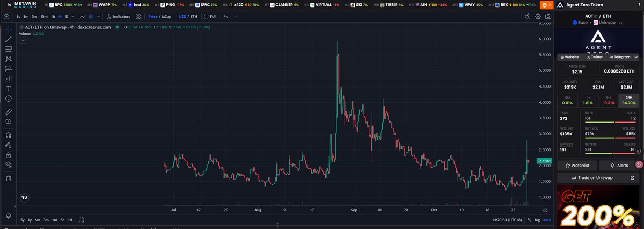Select the 1m interval in top toolbar
This screenshot has height=229, width=644.
[x=26, y=17]
